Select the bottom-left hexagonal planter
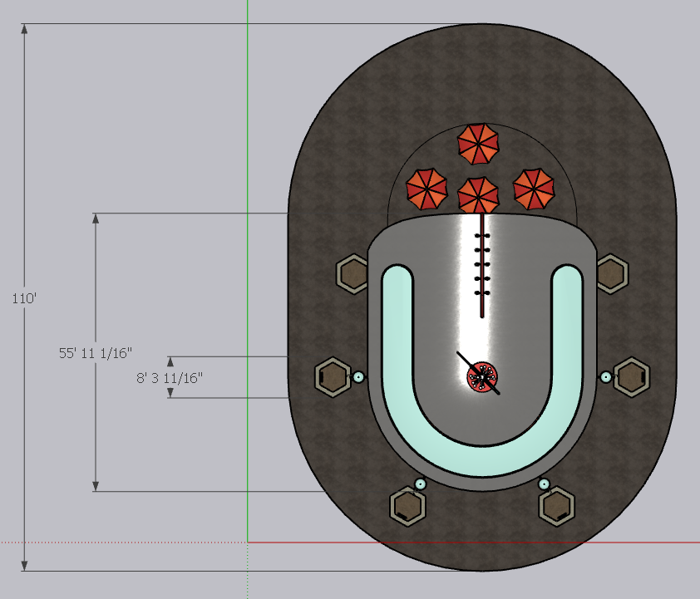Screen dimensions: 700x599 (x=407, y=507)
